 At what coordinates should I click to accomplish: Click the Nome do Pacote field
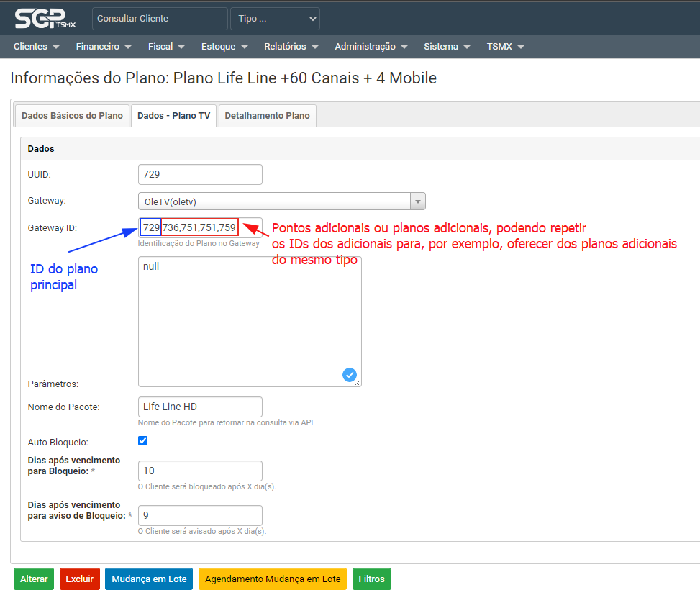click(x=200, y=407)
